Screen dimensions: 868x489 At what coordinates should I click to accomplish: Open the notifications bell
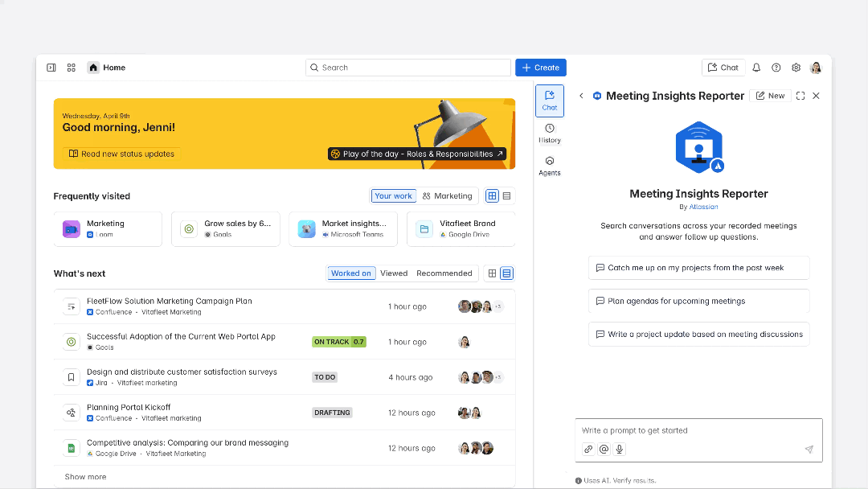[756, 68]
